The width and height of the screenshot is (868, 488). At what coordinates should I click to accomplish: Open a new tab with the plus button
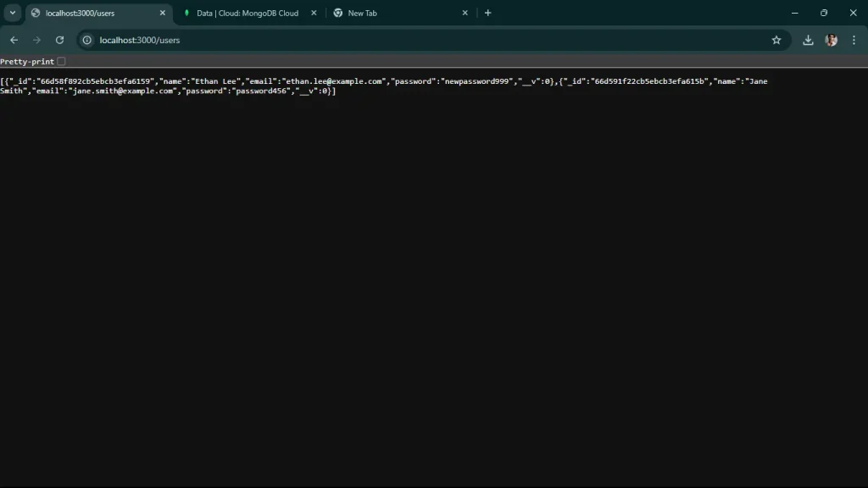[x=487, y=13]
